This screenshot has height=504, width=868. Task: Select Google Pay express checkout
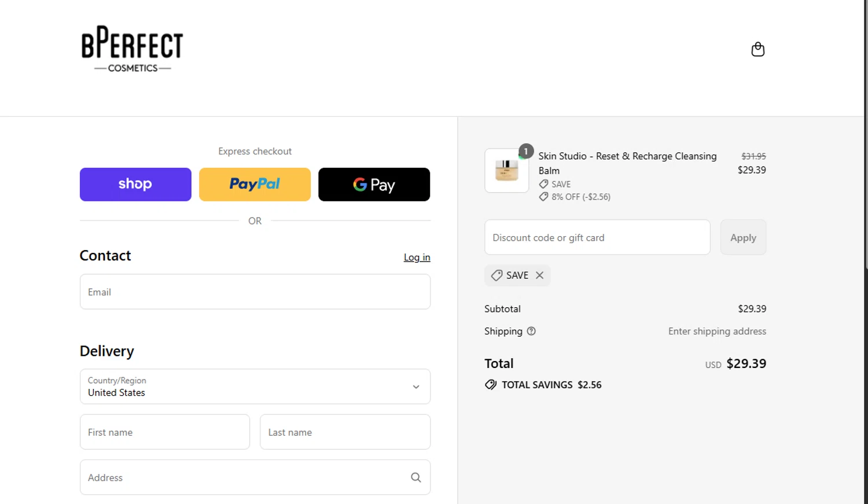pos(374,185)
